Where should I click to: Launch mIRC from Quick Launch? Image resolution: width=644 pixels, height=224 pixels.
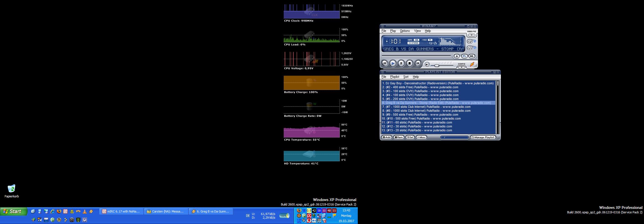(x=65, y=211)
